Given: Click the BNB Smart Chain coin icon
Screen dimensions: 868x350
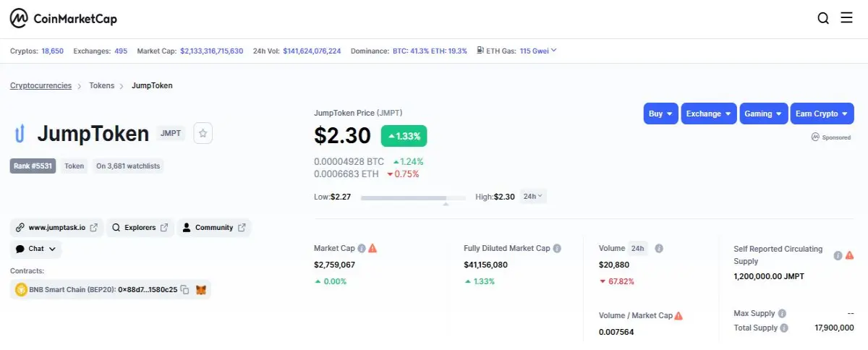Looking at the screenshot, I should point(21,289).
